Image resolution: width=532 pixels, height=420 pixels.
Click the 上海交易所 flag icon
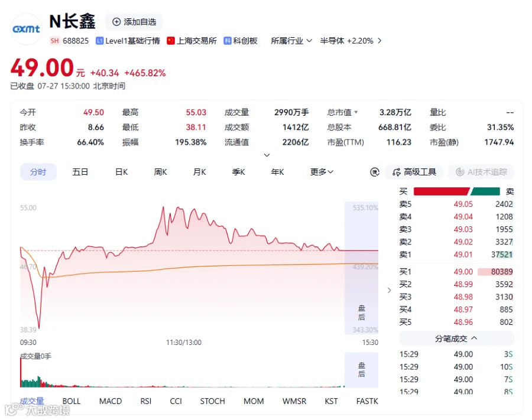[x=171, y=41]
